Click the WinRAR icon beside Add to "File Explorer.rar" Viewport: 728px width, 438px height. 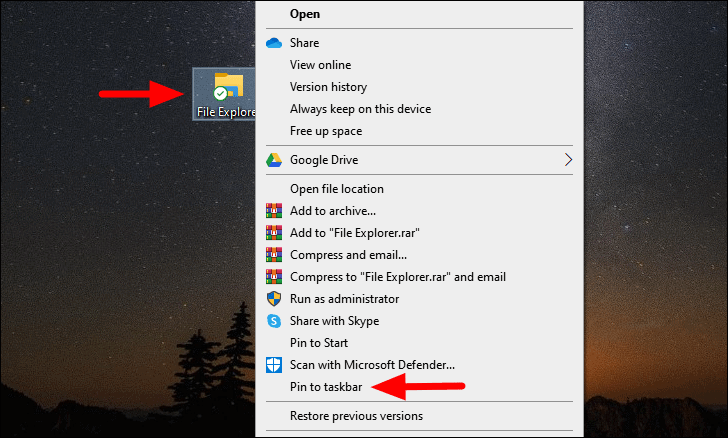274,233
